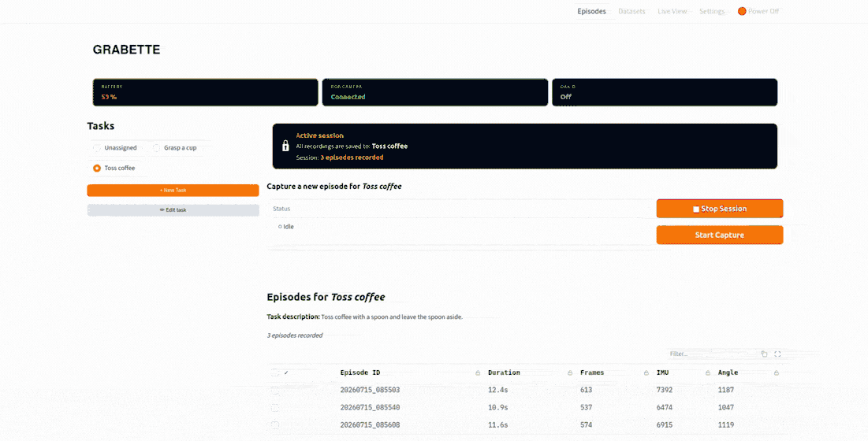
Task: Check the box for episode 20260715_085540
Action: (x=274, y=408)
